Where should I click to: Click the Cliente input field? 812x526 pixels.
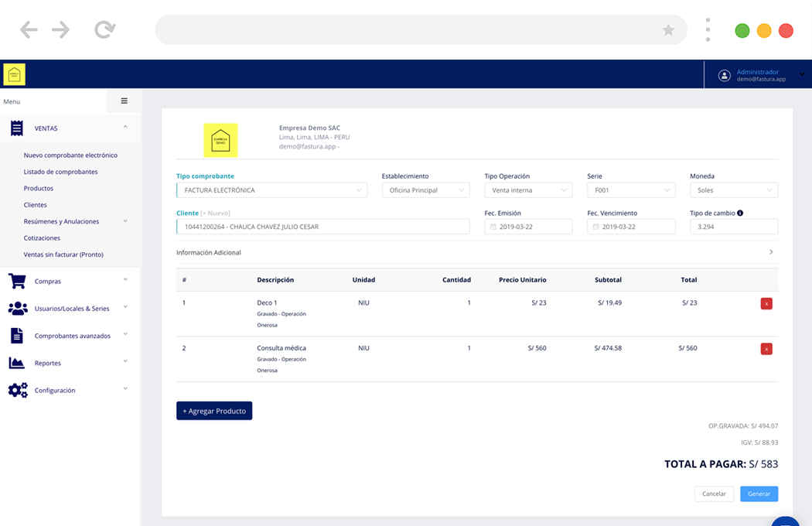[x=323, y=227]
